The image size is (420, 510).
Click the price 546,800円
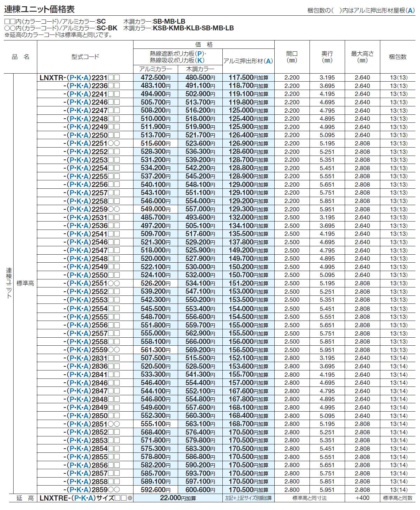[x=155, y=399]
